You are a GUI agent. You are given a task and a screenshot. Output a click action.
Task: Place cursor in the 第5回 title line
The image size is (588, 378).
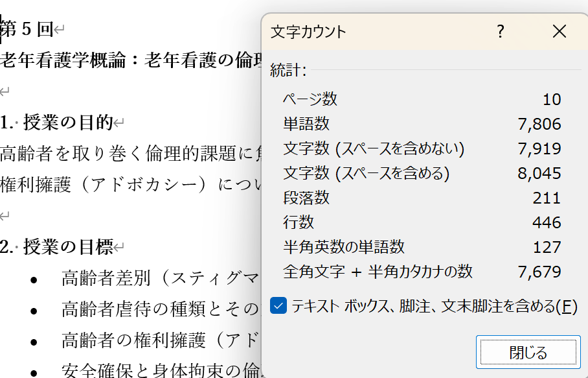pos(29,29)
